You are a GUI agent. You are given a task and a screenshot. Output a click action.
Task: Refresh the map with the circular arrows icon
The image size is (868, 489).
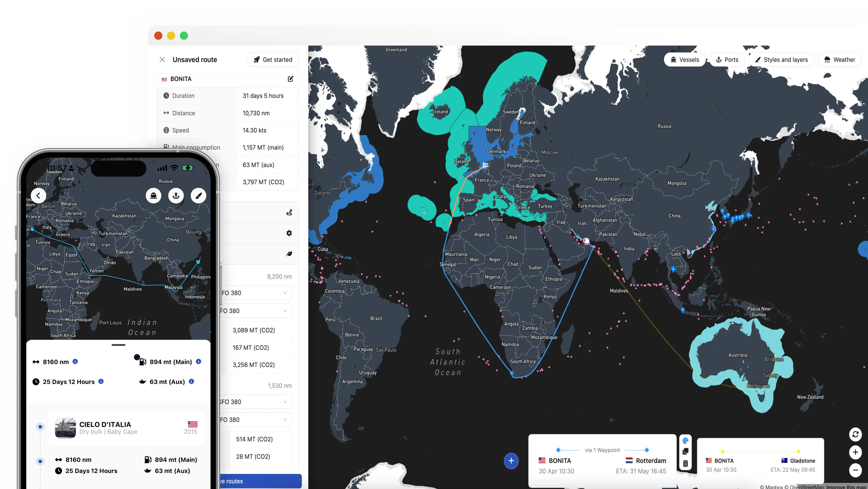(855, 435)
